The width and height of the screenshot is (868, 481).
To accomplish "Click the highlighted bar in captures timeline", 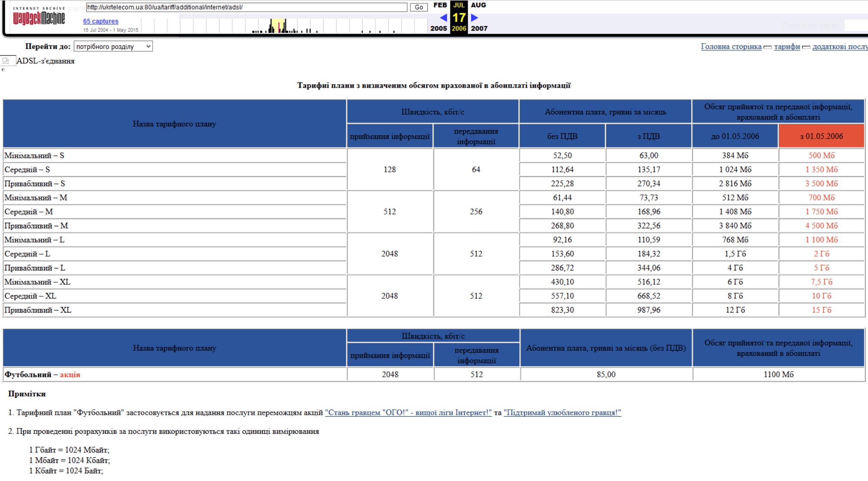I will coord(279,27).
